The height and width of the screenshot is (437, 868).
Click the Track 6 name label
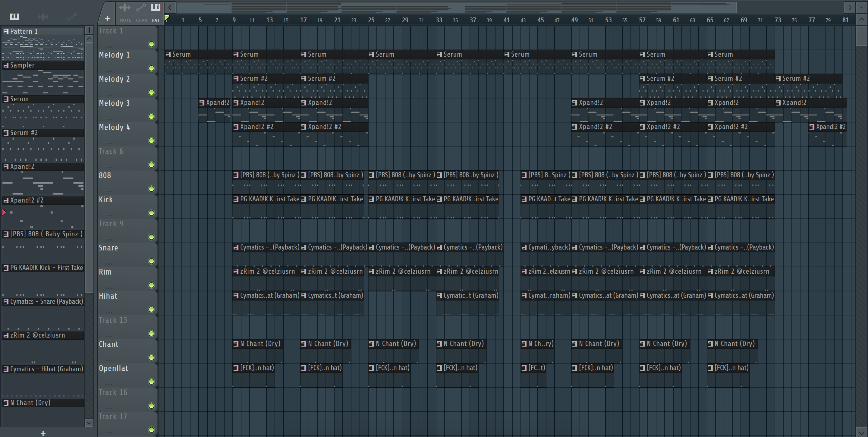click(111, 151)
